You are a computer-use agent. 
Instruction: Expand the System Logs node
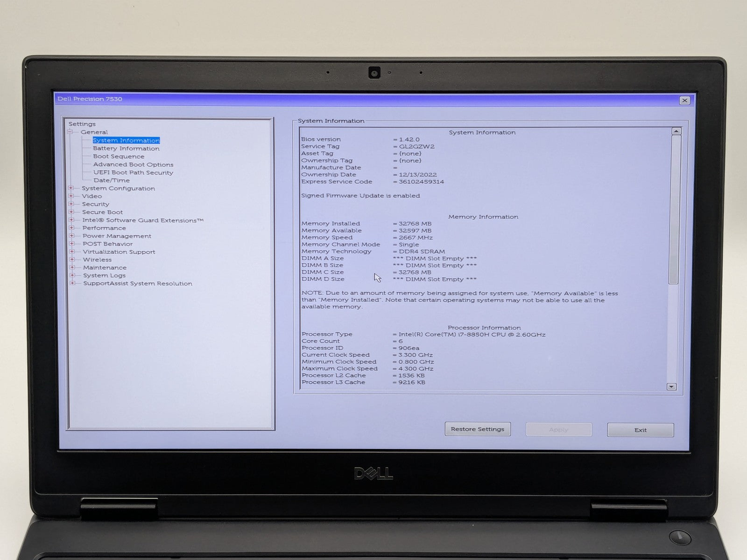[72, 275]
